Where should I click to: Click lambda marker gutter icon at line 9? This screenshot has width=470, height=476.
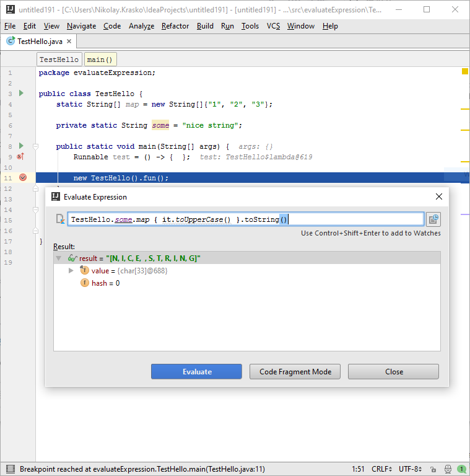pos(20,157)
